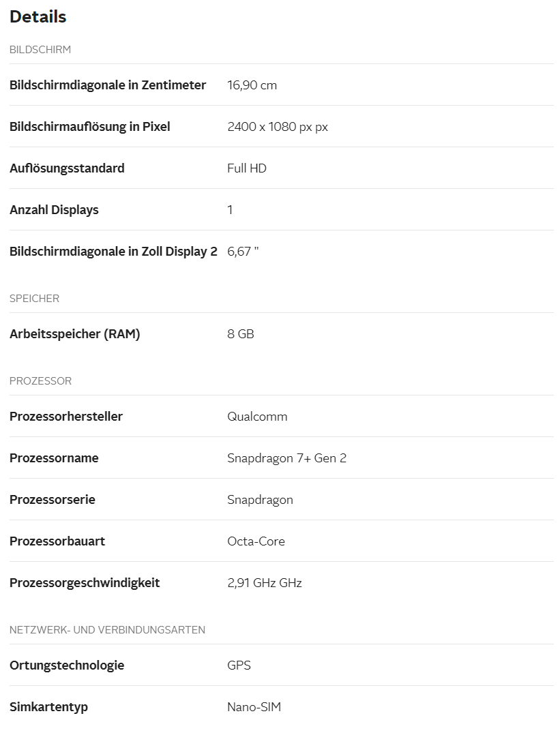The height and width of the screenshot is (733, 560).
Task: Select the BILDSCHIRM section header
Action: 40,50
